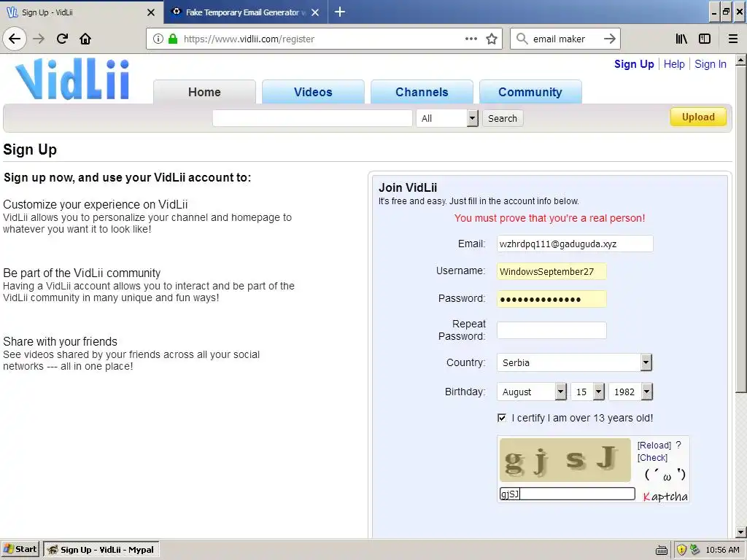Click the Repeat Password input field

(551, 330)
